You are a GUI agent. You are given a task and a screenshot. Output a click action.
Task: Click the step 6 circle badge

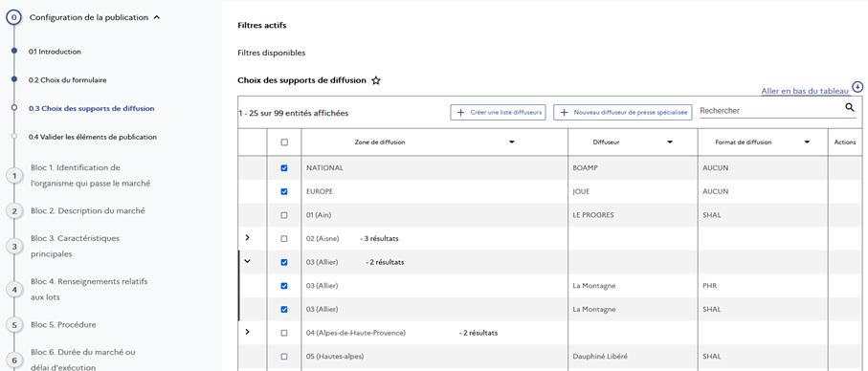point(13,360)
